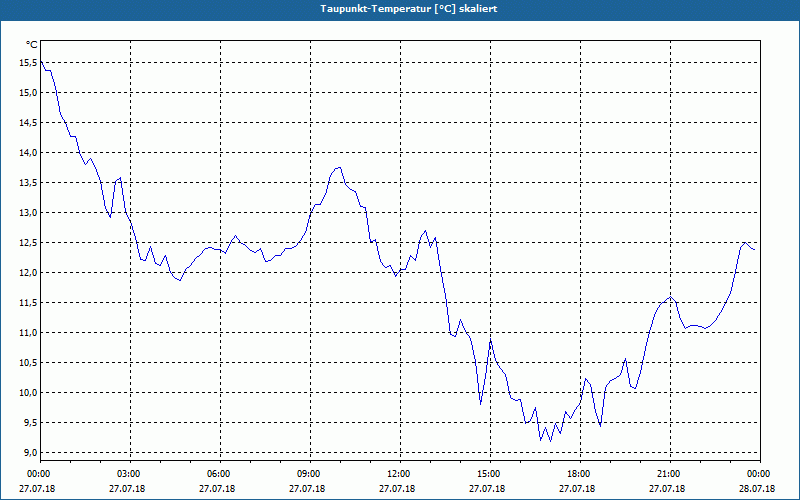
Task: Click the °C unit label on the y-axis
Action: 32,45
